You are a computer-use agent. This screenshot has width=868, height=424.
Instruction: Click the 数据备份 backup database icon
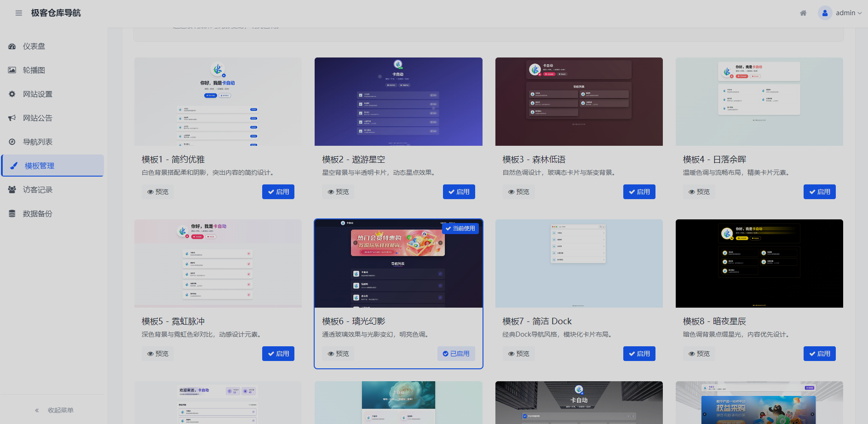coord(11,213)
